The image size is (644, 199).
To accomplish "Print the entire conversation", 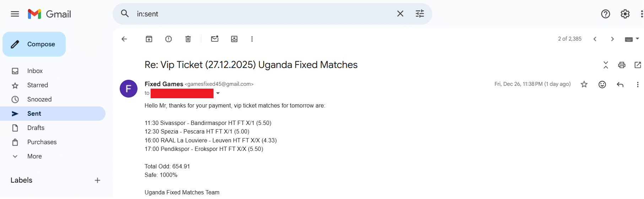I will coord(621,65).
